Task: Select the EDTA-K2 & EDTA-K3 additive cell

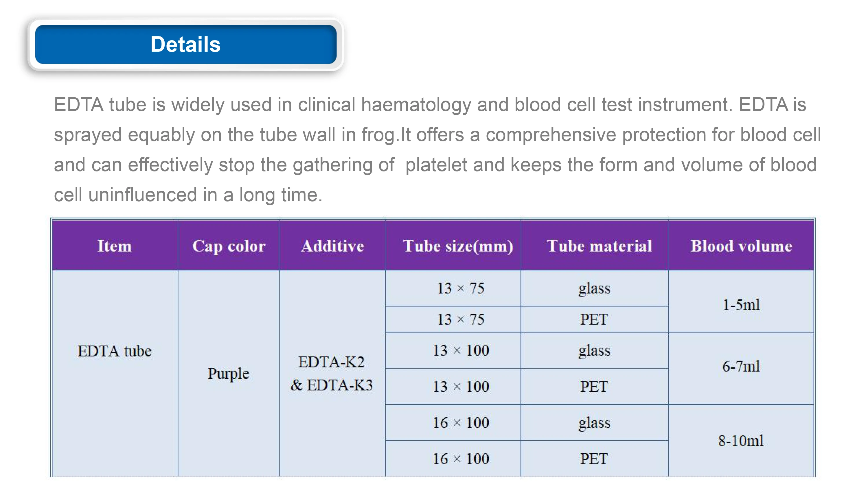Action: (332, 373)
